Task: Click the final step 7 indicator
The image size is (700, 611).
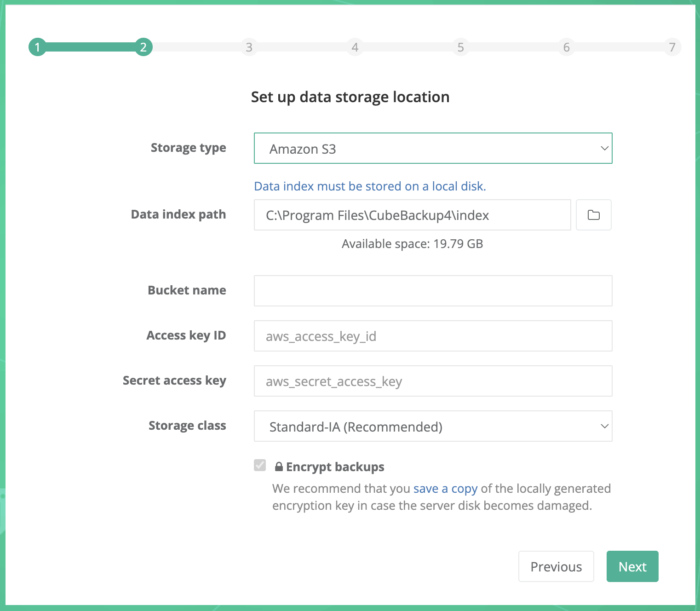Action: click(672, 47)
